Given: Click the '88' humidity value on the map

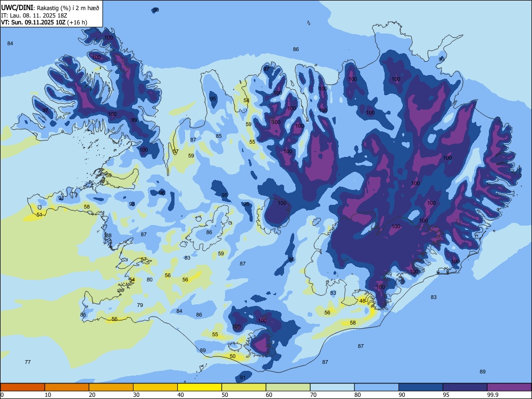Looking at the screenshot, I should (x=109, y=236).
